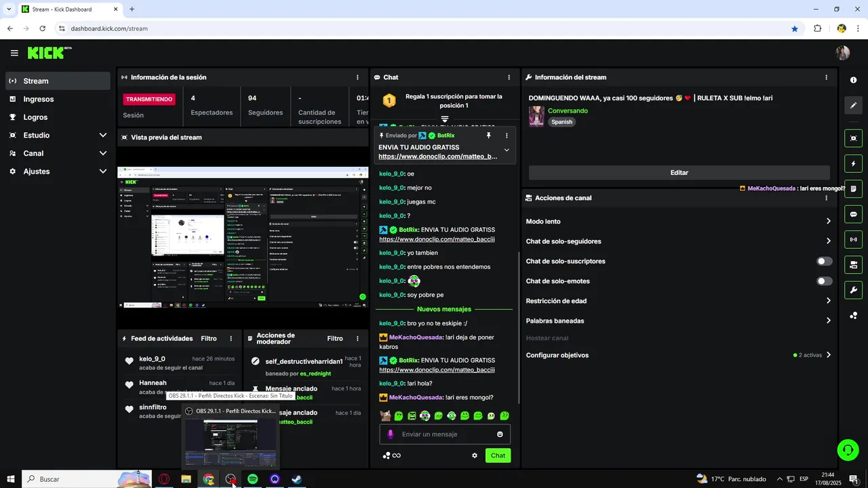Select the cat emote in quick emotes
This screenshot has height=488, width=868.
tap(385, 415)
